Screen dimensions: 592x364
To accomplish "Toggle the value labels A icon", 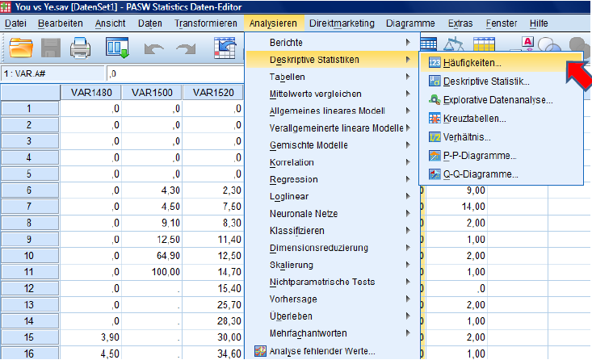I will pos(528,44).
